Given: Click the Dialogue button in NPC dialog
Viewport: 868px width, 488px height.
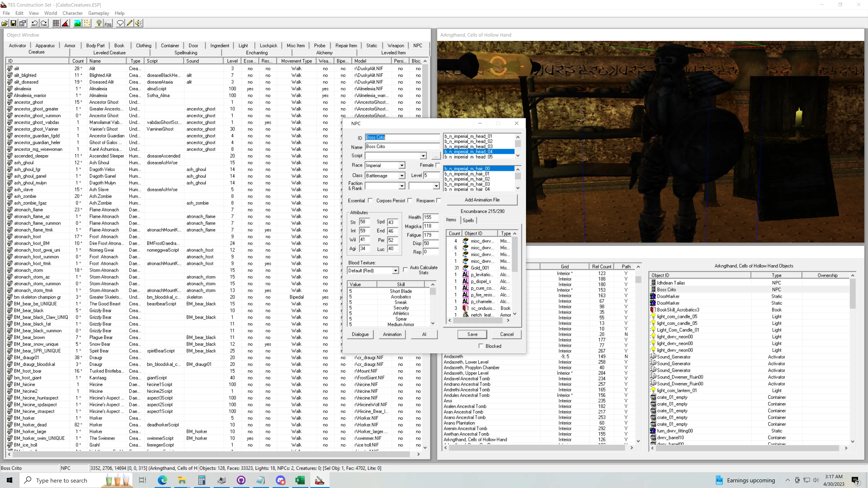Looking at the screenshot, I should tap(360, 334).
